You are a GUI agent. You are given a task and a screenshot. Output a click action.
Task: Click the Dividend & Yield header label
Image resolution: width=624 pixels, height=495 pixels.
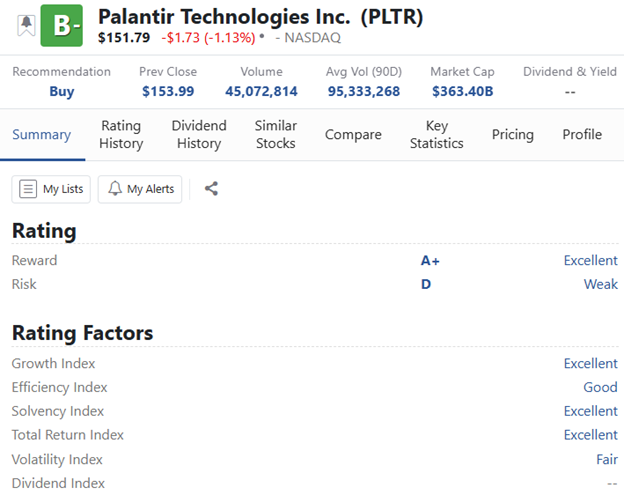570,72
